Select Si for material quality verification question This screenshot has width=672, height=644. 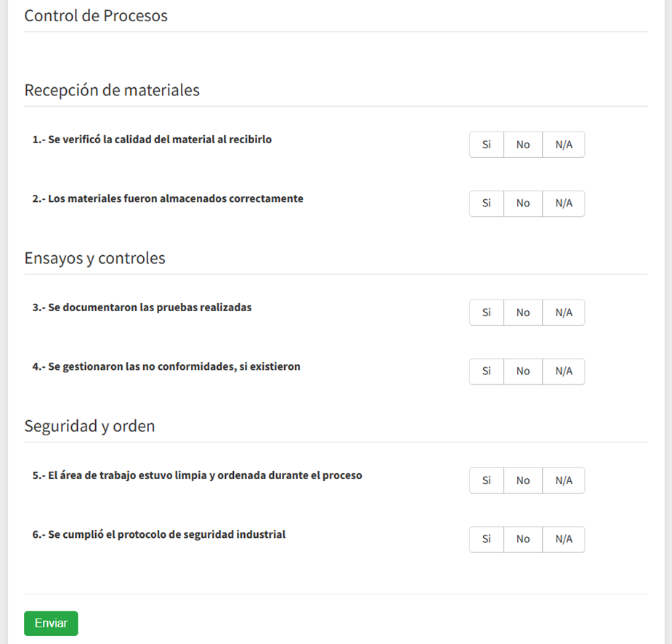[487, 145]
